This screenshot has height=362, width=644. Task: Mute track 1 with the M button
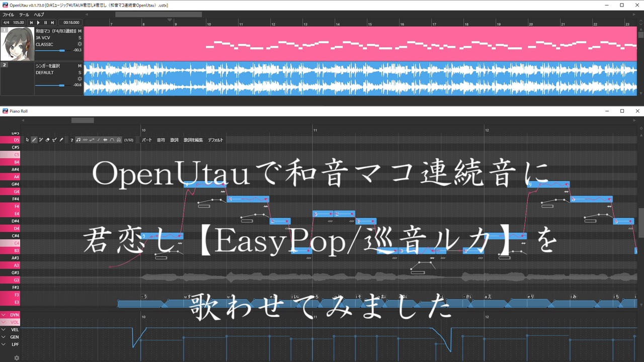pos(79,31)
